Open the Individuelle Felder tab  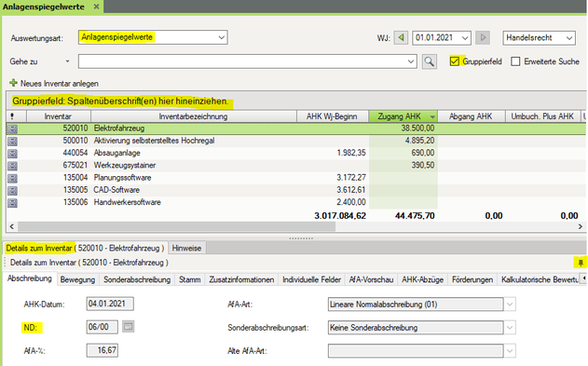pos(311,279)
